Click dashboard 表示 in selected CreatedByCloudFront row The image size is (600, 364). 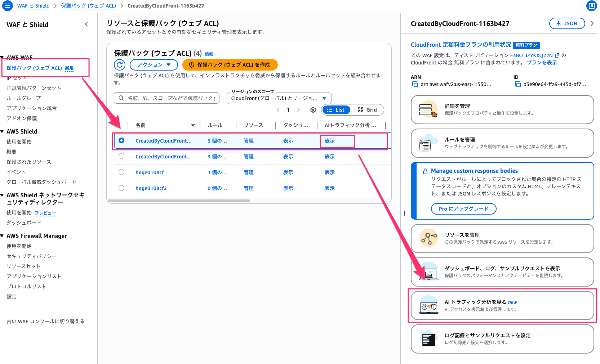click(288, 141)
